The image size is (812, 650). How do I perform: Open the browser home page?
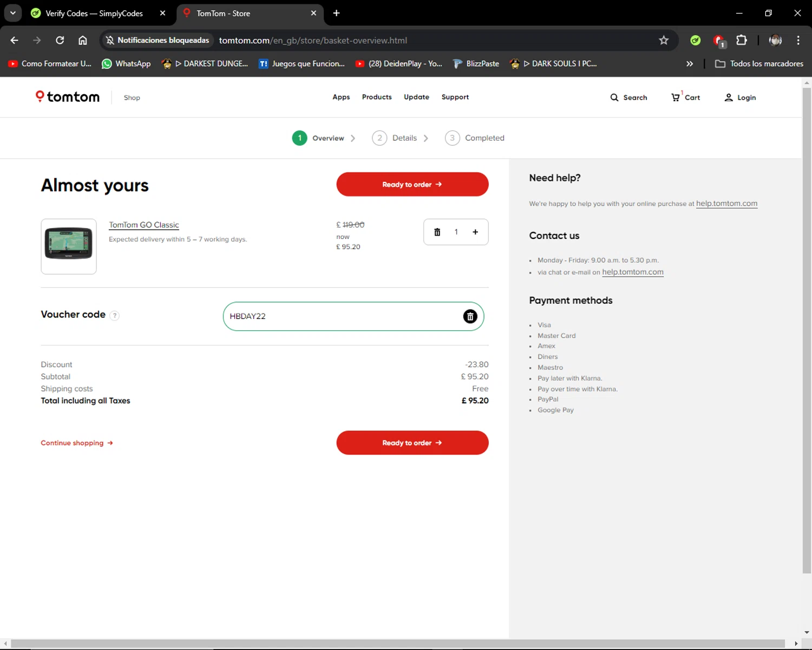[83, 40]
